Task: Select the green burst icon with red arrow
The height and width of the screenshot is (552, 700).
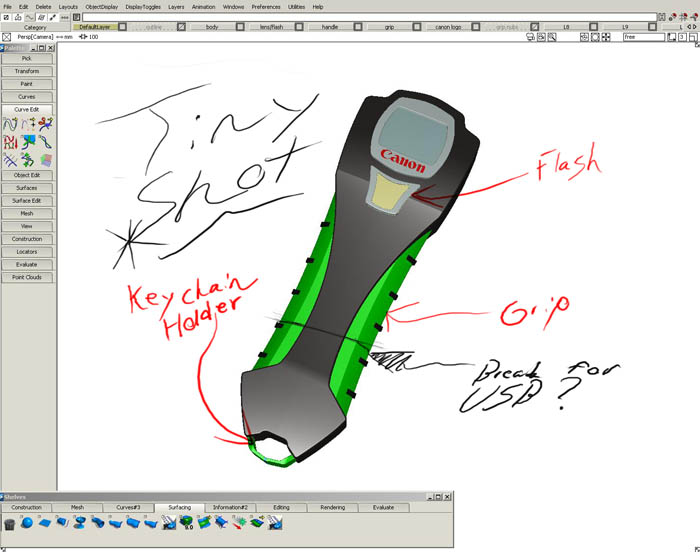Action: pyautogui.click(x=239, y=523)
